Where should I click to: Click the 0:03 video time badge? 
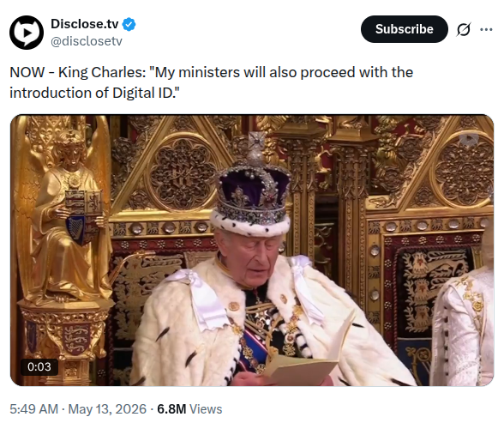[39, 367]
